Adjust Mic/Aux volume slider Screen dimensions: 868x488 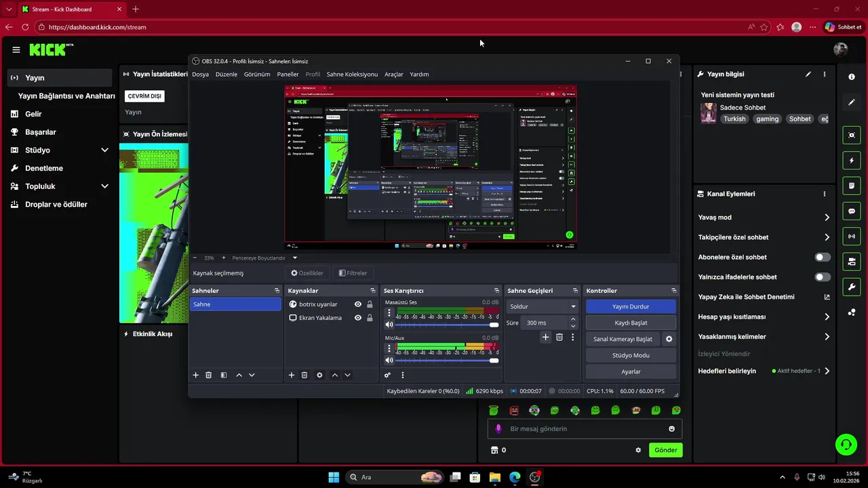(447, 360)
